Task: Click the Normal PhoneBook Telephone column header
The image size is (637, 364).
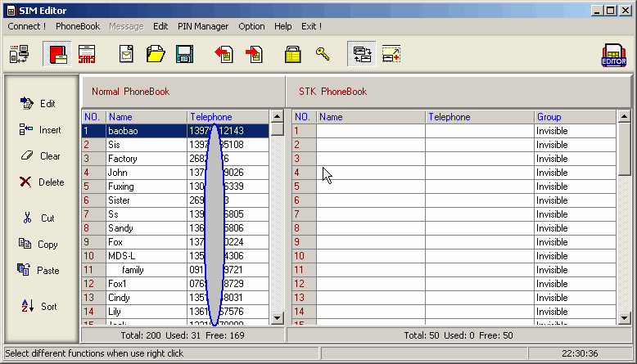Action: click(x=228, y=117)
